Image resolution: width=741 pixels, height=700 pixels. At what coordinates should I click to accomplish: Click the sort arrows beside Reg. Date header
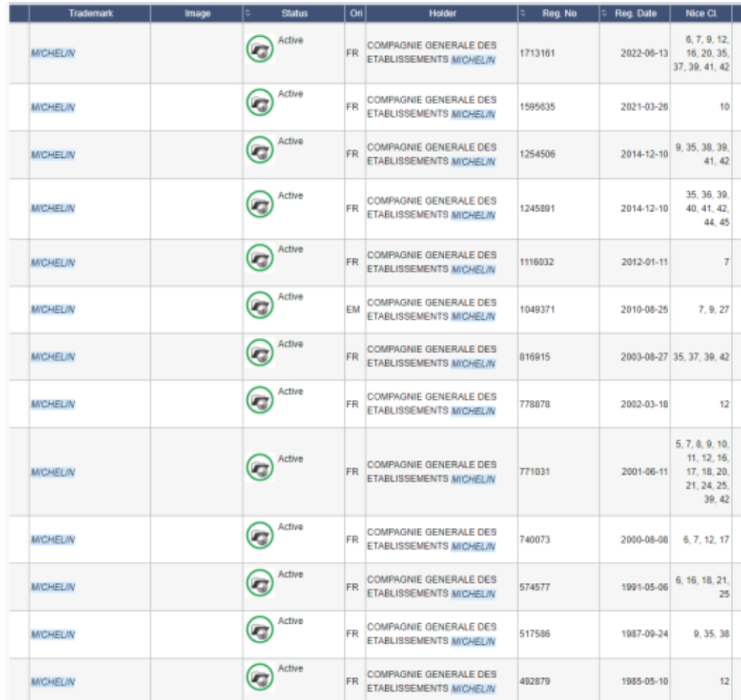click(604, 13)
